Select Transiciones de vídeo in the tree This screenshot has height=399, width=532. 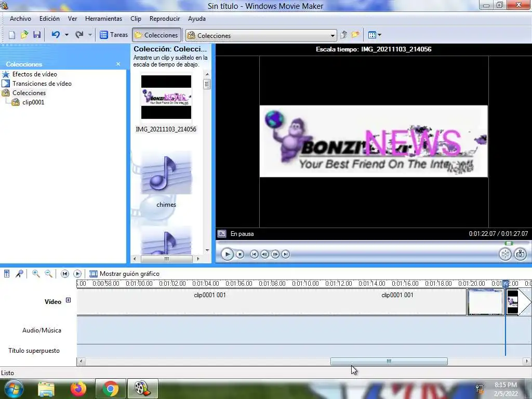(42, 84)
